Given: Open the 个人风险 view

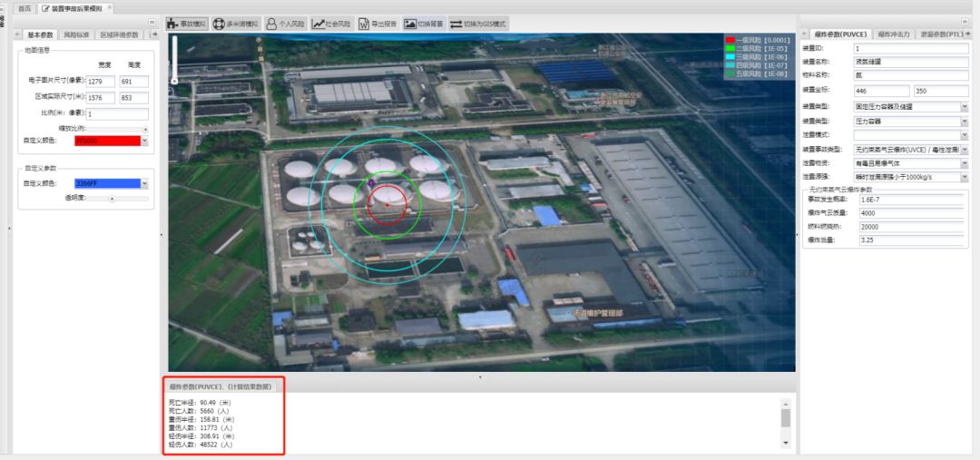Looking at the screenshot, I should 284,24.
